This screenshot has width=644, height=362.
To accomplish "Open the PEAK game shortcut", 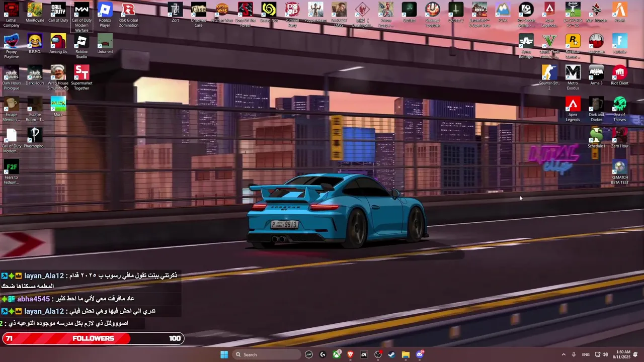I will click(x=502, y=13).
